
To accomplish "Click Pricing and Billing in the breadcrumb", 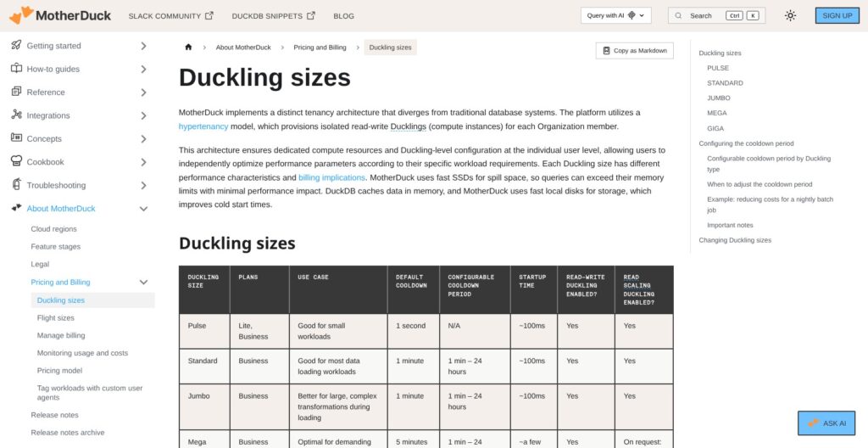I will [320, 48].
